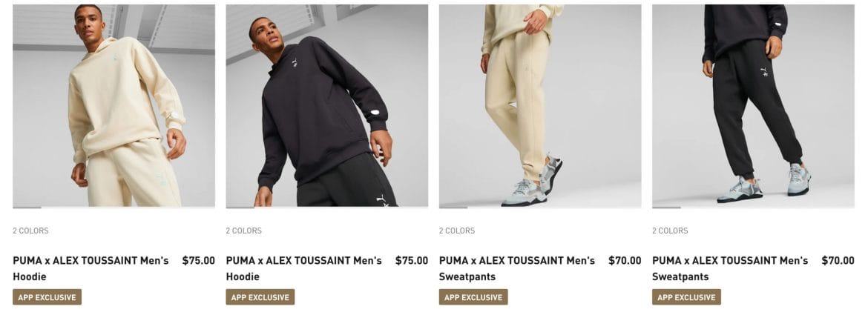
Task: Click the 2 COLORS label for cream sweatpants
Action: coord(457,231)
